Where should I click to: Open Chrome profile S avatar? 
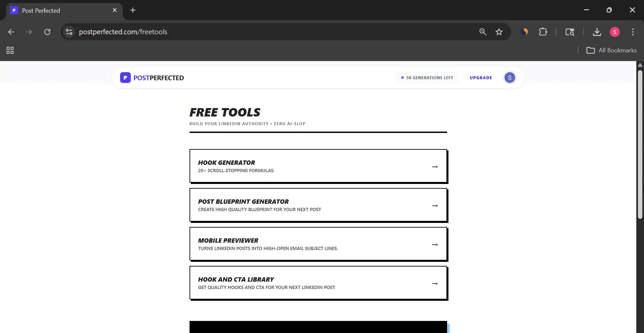[x=614, y=32]
